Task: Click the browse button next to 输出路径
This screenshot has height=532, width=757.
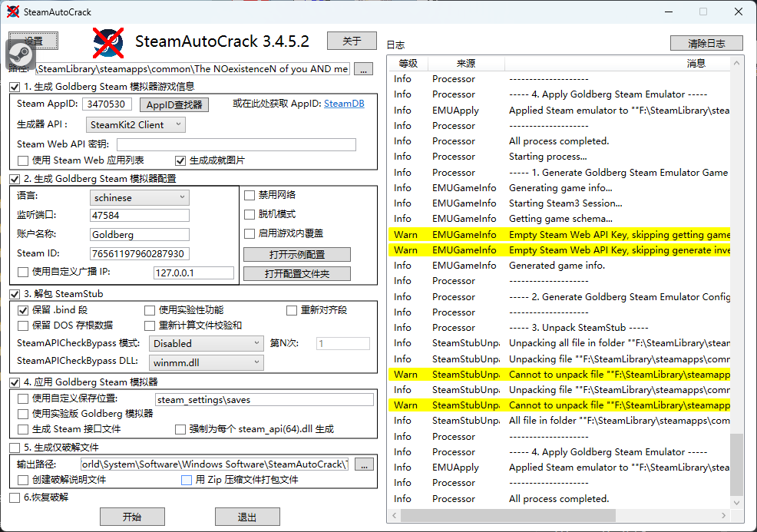Action: click(x=364, y=464)
